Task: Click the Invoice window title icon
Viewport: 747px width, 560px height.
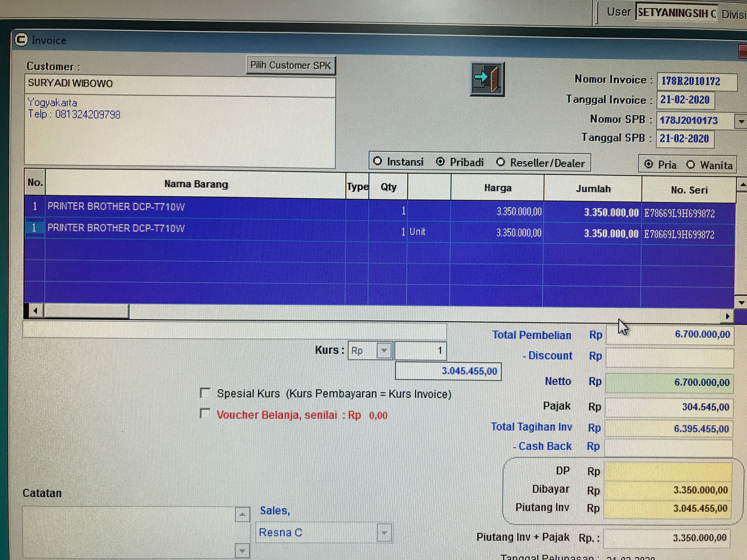Action: [21, 40]
